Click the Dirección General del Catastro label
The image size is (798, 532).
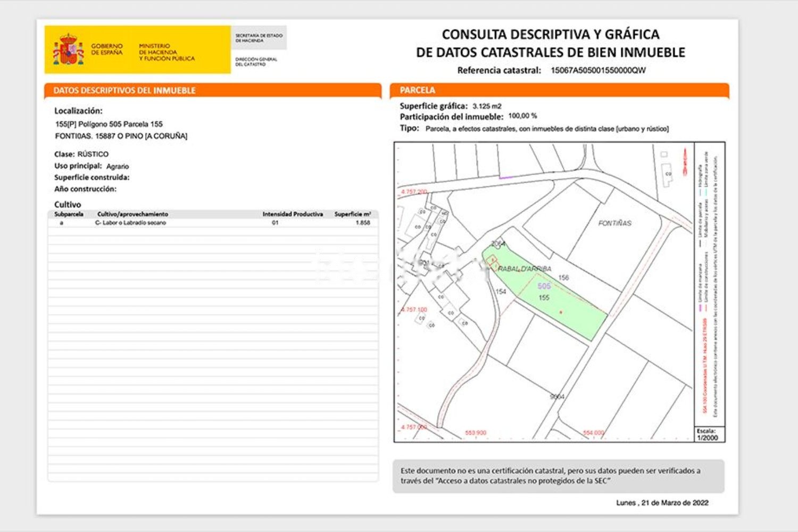coord(256,62)
